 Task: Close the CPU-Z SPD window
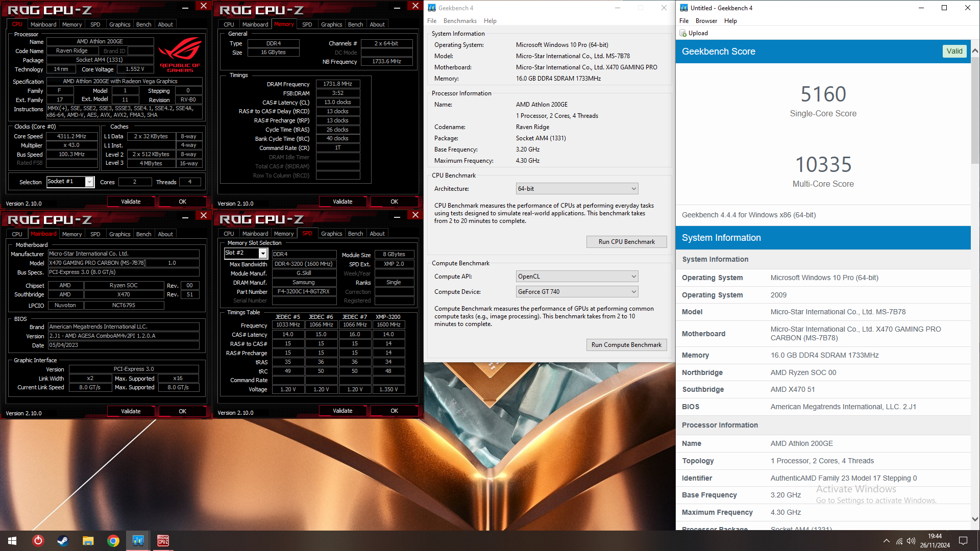415,215
